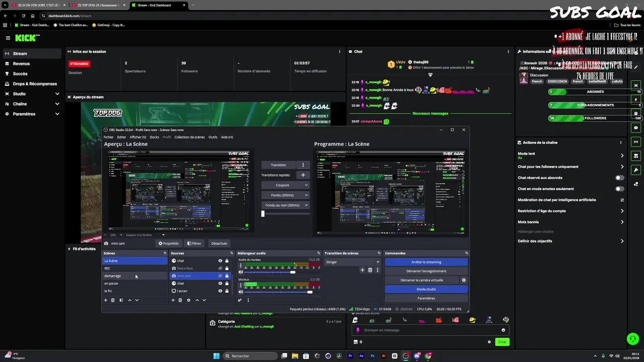Delete the Stinger transition with trash icon

(370, 270)
